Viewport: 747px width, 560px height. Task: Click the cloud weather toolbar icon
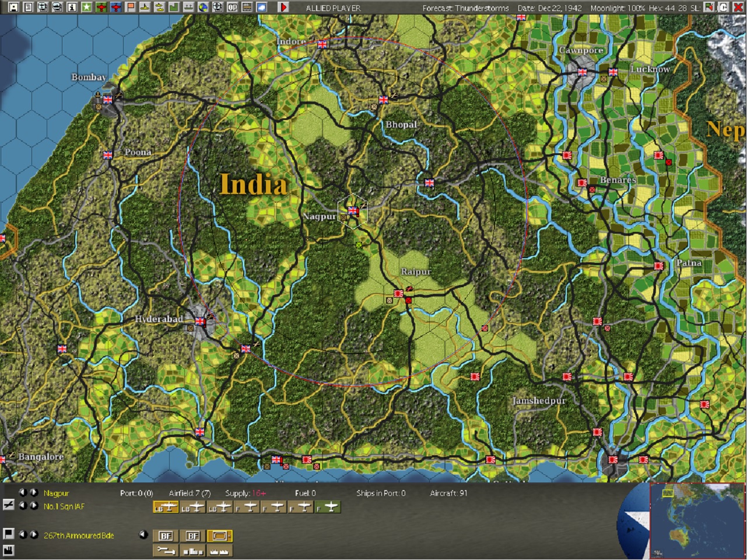(261, 7)
